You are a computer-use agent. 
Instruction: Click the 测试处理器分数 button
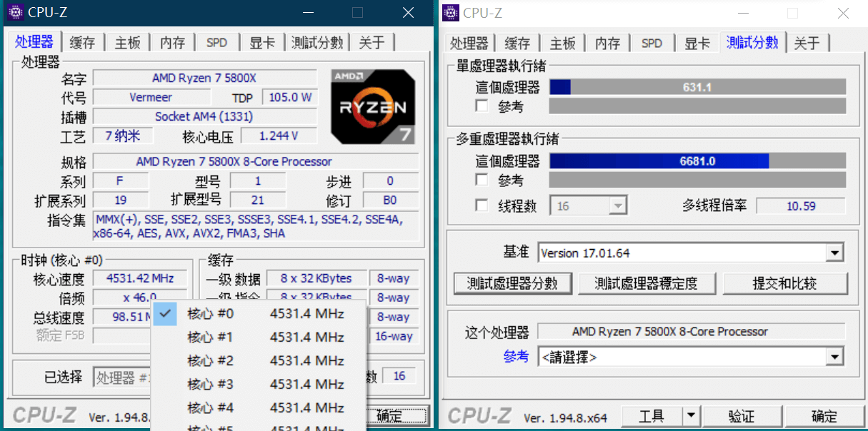pos(512,283)
